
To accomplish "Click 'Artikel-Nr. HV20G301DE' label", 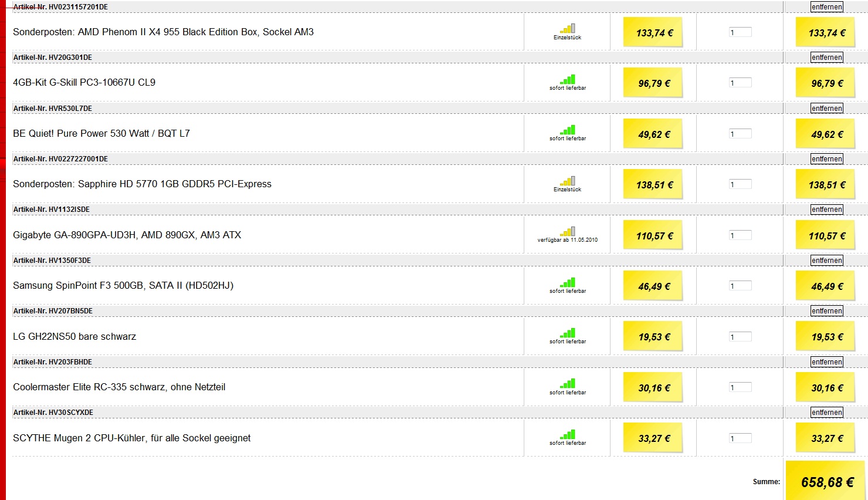I will pos(53,58).
